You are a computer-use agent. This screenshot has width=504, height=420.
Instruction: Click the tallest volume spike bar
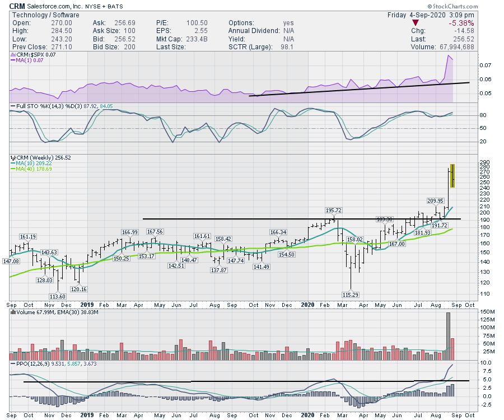pyautogui.click(x=448, y=336)
